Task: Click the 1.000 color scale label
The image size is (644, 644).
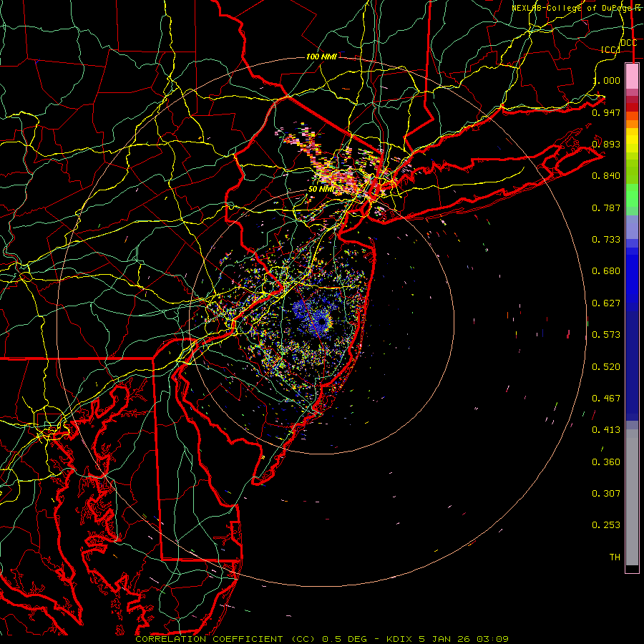Action: click(x=606, y=80)
